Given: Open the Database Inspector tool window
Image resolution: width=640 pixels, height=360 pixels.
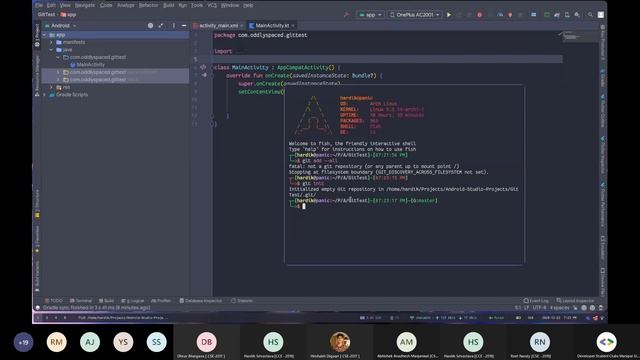Looking at the screenshot, I should click(201, 301).
